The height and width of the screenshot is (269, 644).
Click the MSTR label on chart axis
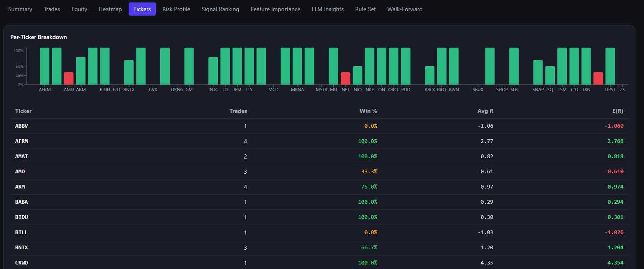[x=322, y=90]
